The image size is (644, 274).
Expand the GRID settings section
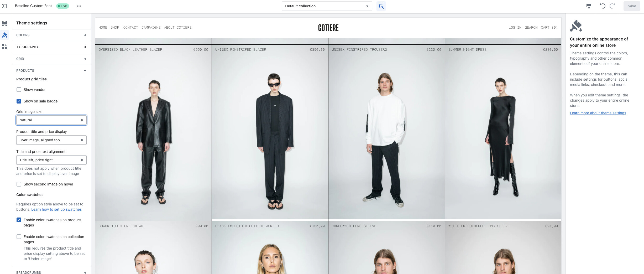point(51,59)
